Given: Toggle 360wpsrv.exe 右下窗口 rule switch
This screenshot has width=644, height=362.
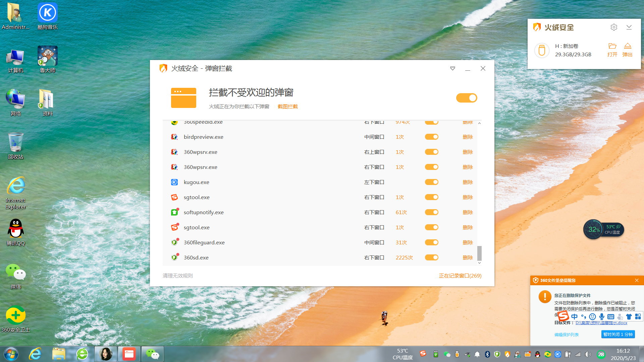Looking at the screenshot, I should tap(432, 167).
